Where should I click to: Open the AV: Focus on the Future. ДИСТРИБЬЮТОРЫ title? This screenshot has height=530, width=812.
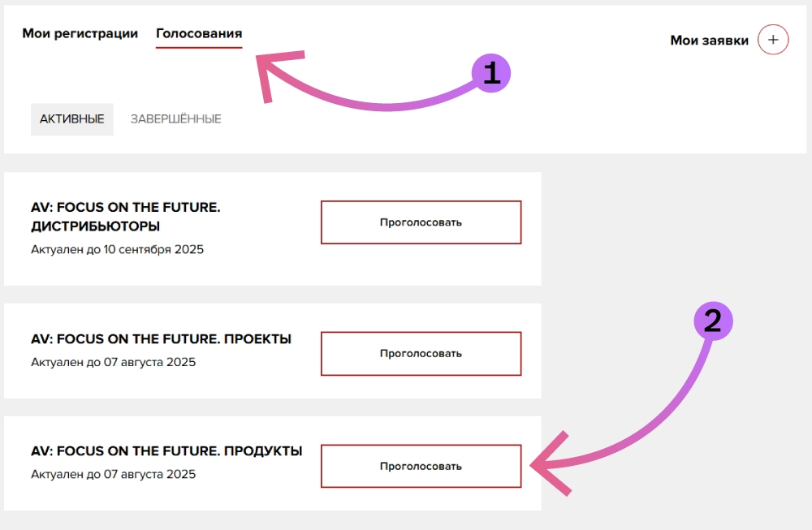125,217
